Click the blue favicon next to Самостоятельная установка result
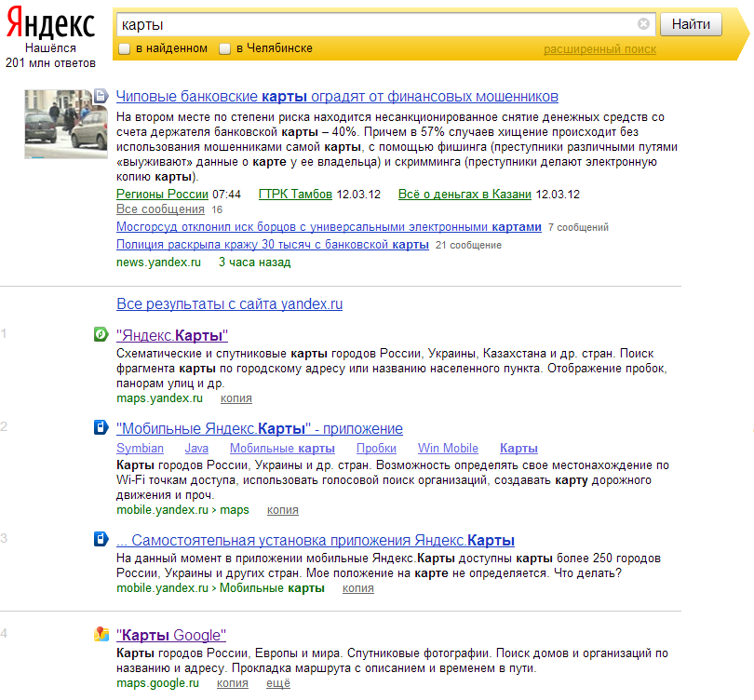The height and width of the screenshot is (700, 754). point(101,539)
